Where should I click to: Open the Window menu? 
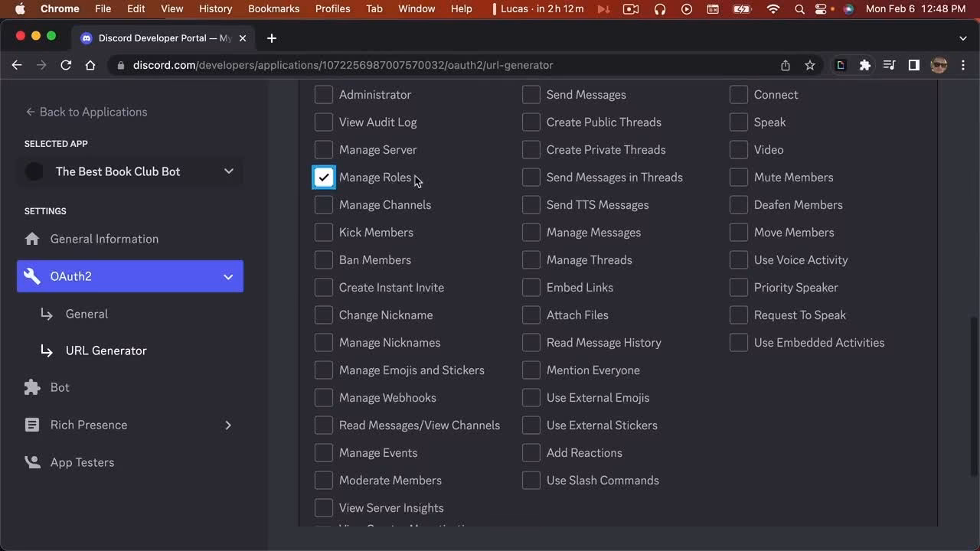click(x=416, y=9)
